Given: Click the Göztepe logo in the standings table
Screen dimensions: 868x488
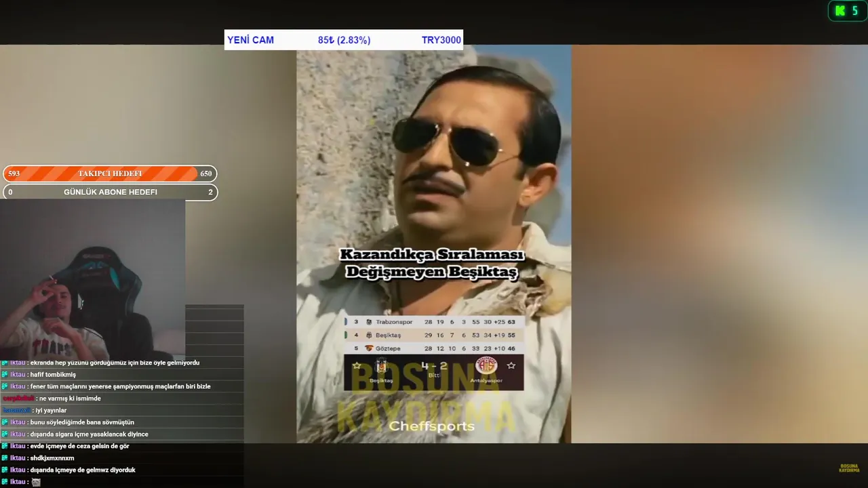Looking at the screenshot, I should (x=369, y=348).
